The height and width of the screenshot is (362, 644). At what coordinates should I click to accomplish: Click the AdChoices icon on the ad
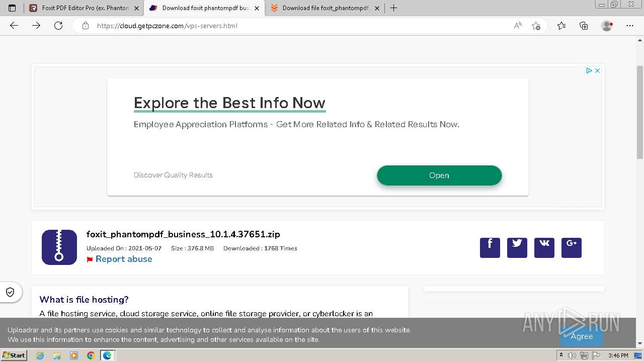(589, 71)
